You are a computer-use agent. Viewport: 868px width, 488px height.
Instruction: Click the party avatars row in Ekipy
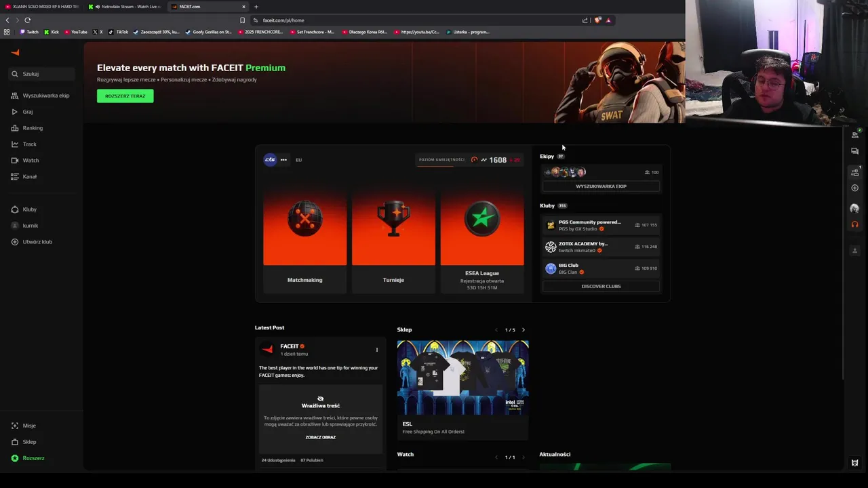(x=564, y=172)
